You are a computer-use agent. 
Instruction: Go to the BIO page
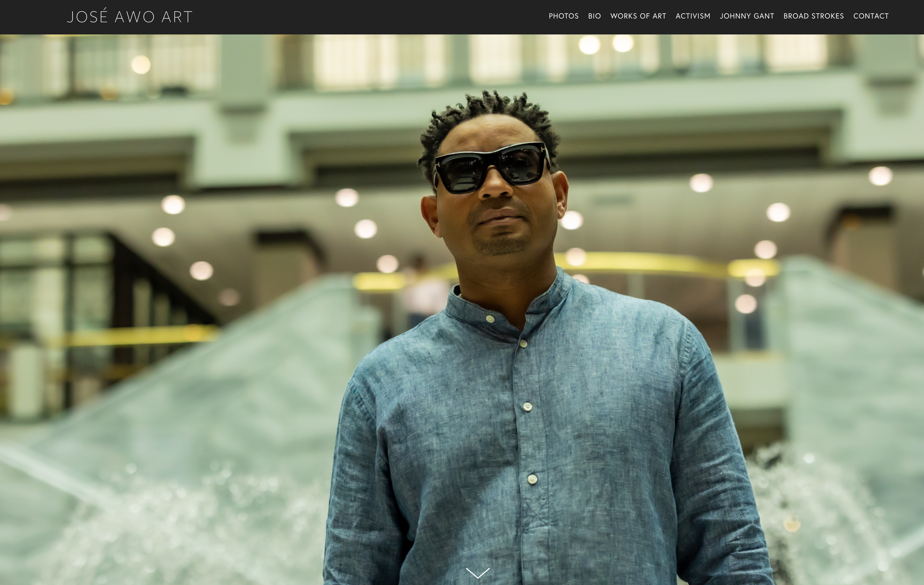[594, 16]
